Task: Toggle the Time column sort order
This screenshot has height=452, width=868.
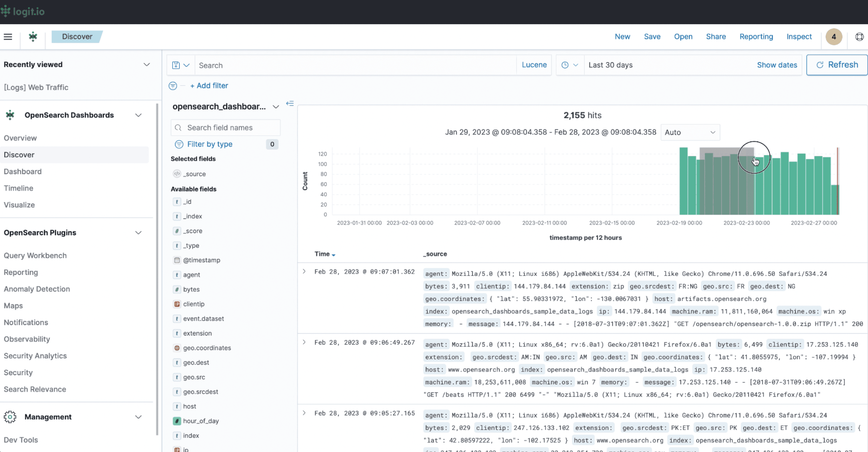Action: (x=333, y=255)
